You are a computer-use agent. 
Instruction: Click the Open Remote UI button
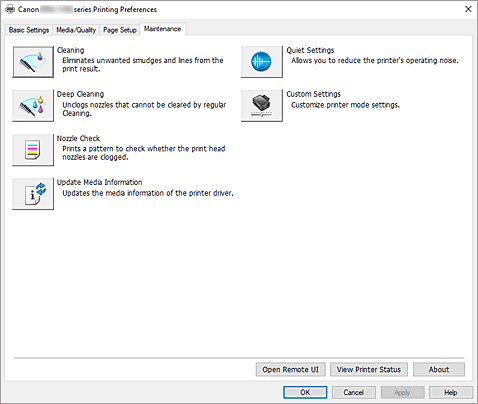coord(290,370)
